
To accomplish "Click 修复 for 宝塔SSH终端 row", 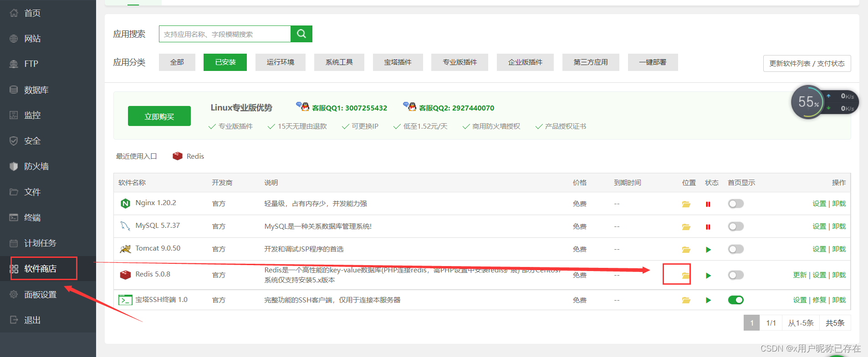I will 819,300.
